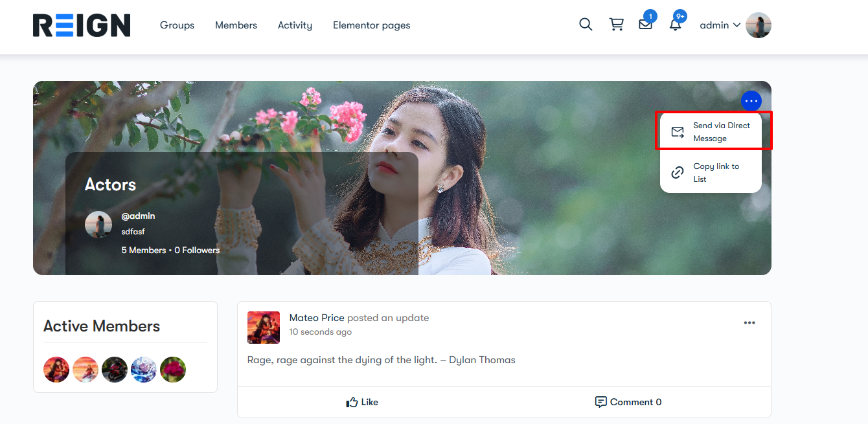868x424 pixels.
Task: Click the blue three-dot button on cover
Action: coord(751,101)
